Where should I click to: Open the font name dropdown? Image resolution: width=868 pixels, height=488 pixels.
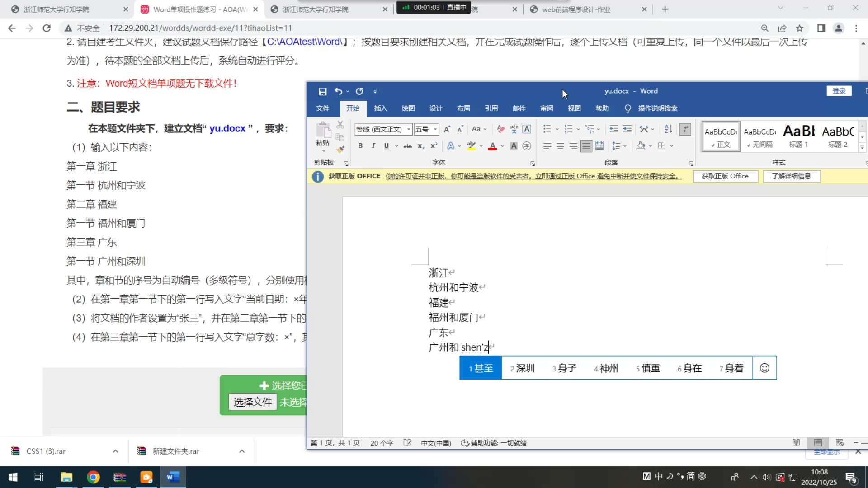[x=409, y=129]
